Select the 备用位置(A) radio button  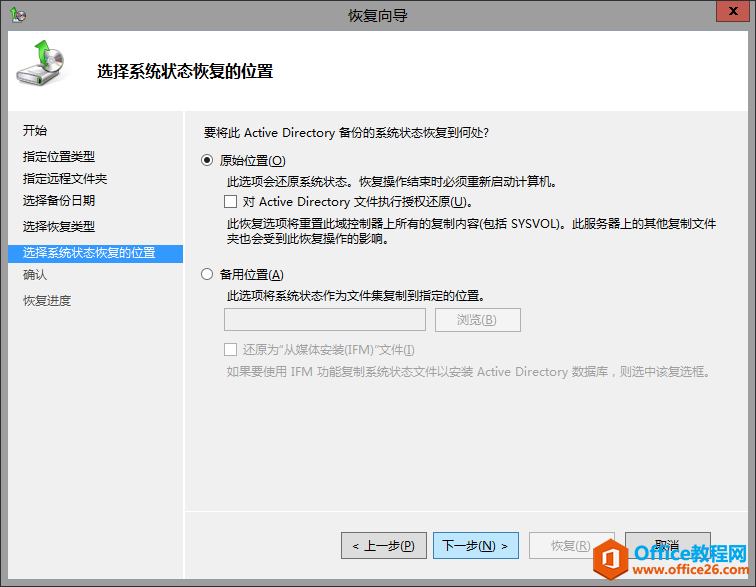(x=207, y=274)
